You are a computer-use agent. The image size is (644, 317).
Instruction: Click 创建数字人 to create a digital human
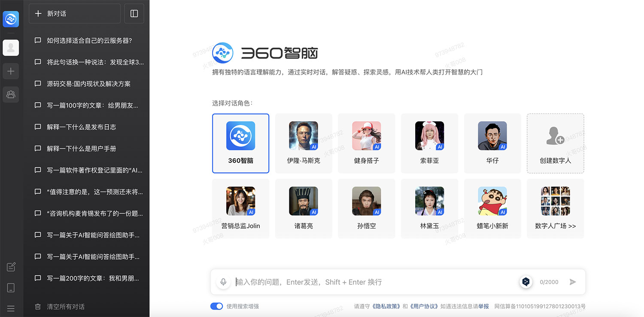(556, 143)
